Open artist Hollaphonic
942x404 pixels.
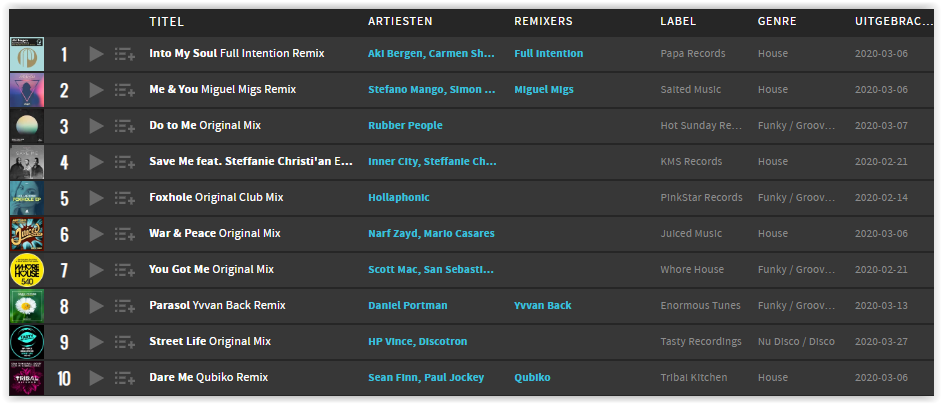click(x=399, y=198)
